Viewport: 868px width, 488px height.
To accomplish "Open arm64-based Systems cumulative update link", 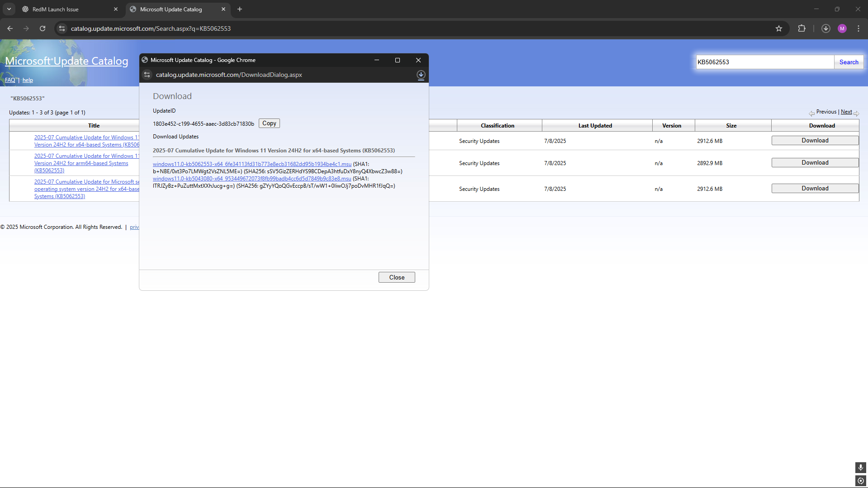I will [x=87, y=163].
